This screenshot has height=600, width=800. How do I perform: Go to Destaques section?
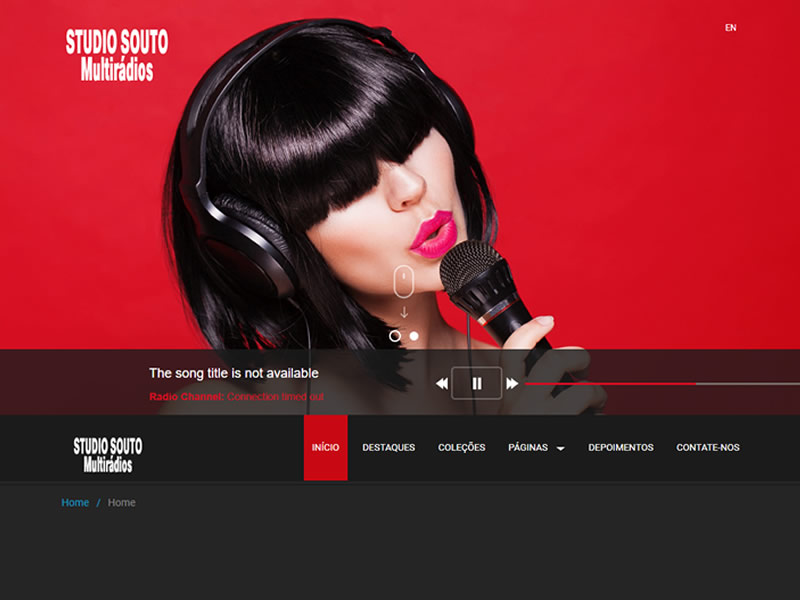(389, 447)
